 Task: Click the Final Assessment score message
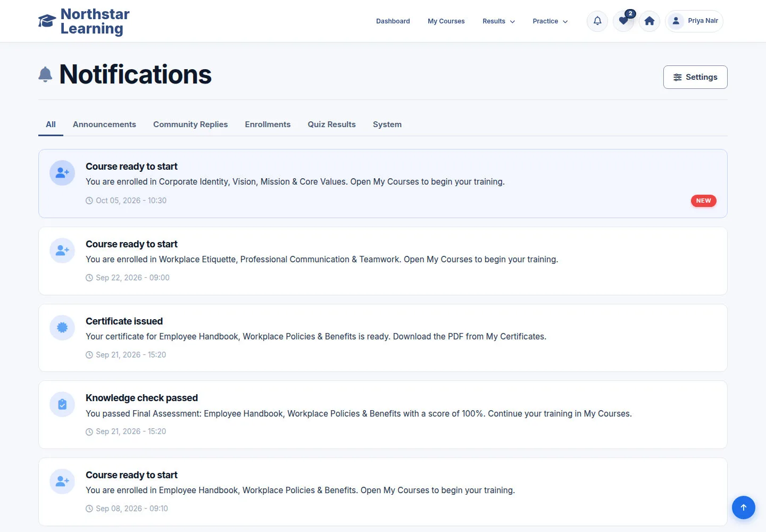tap(359, 413)
